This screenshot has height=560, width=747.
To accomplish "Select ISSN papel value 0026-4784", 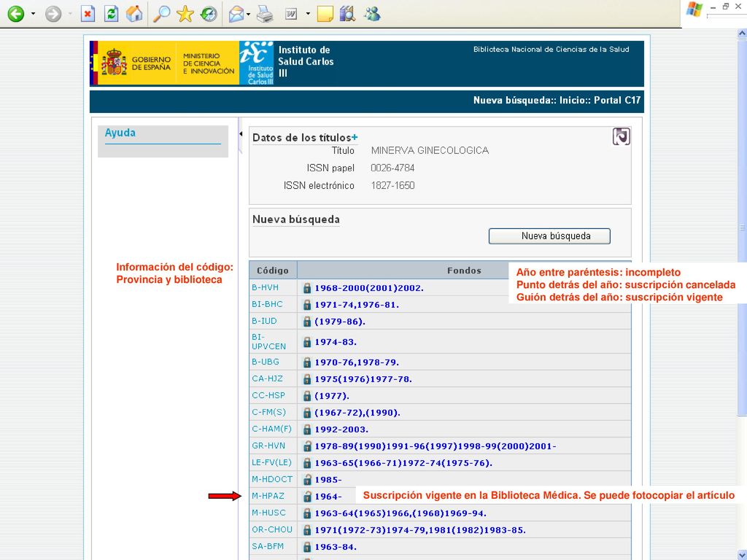I will click(392, 168).
